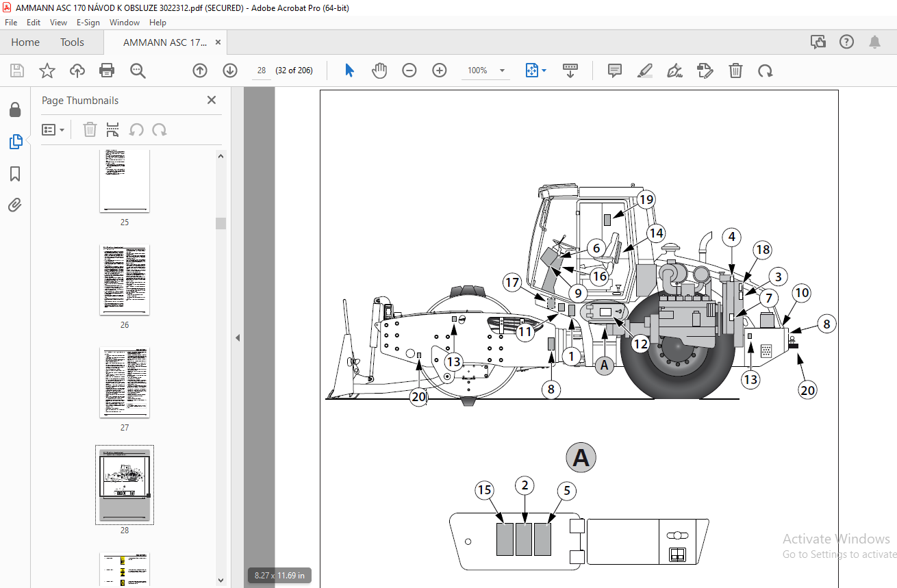Click thumbnails scrollbar up arrow
This screenshot has height=588, width=897.
pyautogui.click(x=220, y=156)
